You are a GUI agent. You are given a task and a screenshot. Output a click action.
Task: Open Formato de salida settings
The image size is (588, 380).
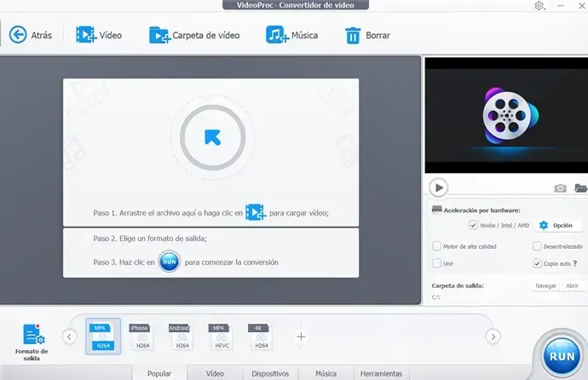click(x=32, y=343)
